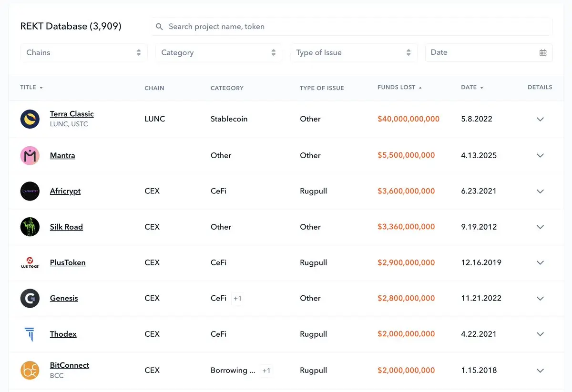572x392 pixels.
Task: Open the Type of Issue dropdown
Action: point(354,52)
